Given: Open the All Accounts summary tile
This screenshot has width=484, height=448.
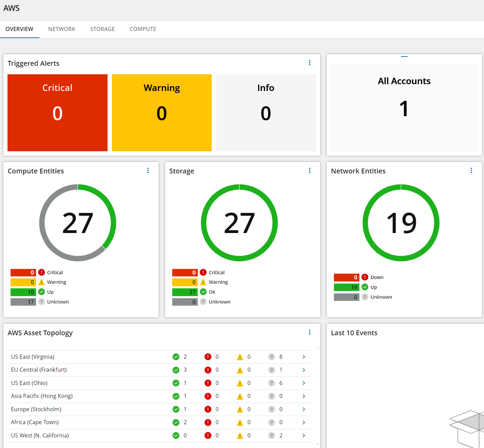Looking at the screenshot, I should click(404, 108).
